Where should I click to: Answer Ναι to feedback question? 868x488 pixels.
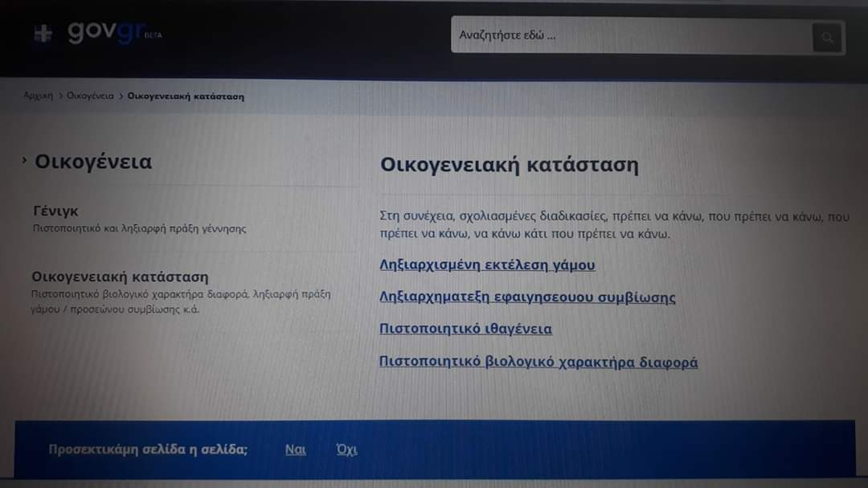(295, 449)
